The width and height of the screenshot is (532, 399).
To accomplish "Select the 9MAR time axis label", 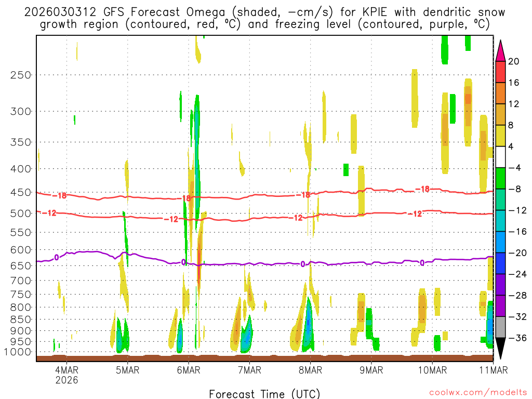I will pos(371,370).
